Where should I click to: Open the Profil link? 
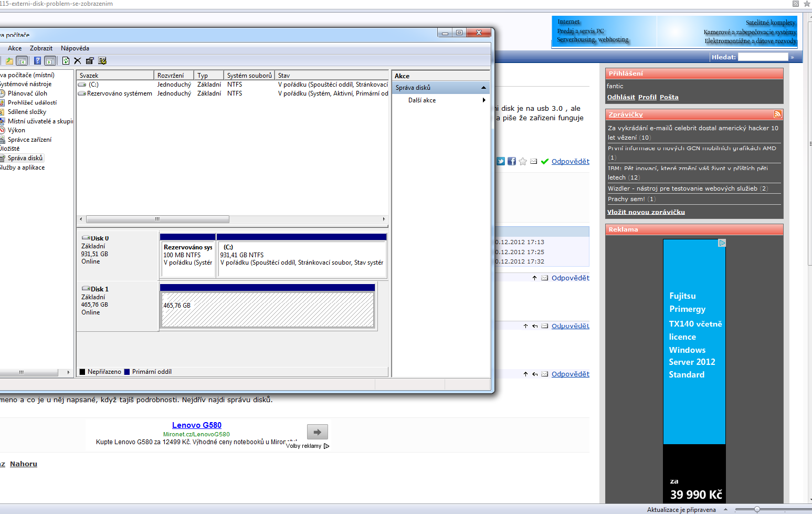pos(647,97)
